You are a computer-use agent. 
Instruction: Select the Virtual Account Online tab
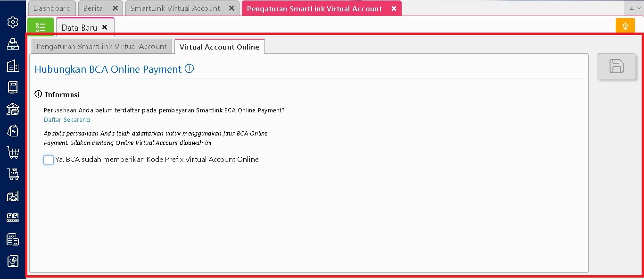(x=219, y=47)
